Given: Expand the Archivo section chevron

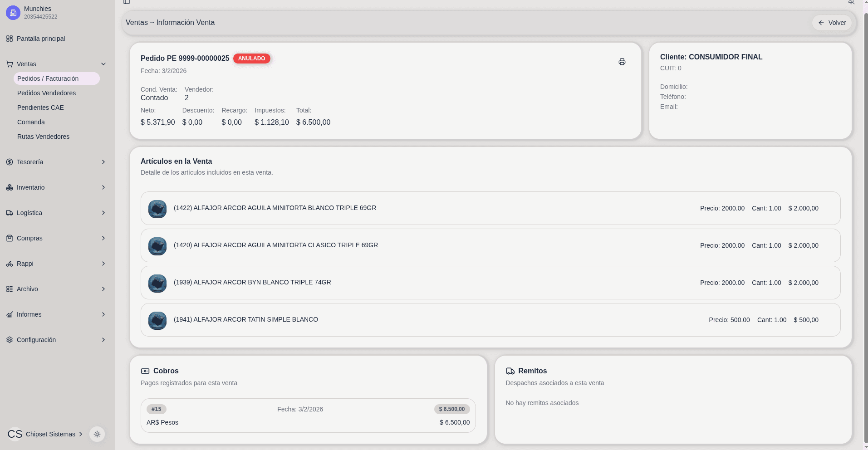Looking at the screenshot, I should pyautogui.click(x=103, y=289).
